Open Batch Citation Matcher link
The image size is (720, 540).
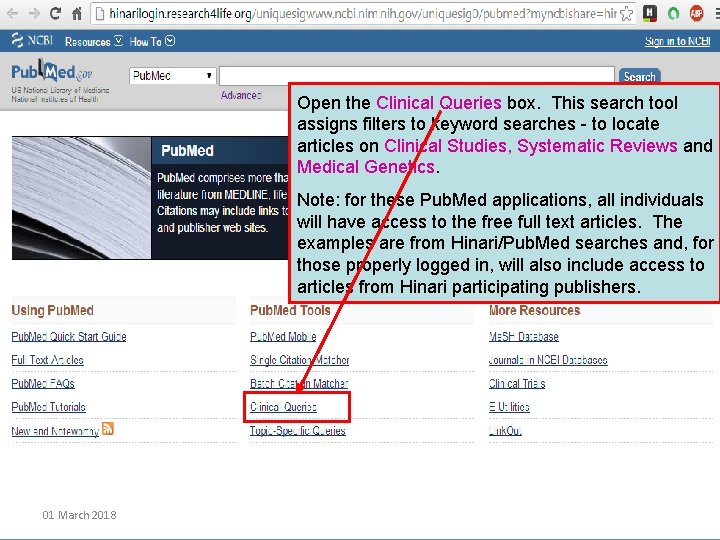[x=299, y=383]
